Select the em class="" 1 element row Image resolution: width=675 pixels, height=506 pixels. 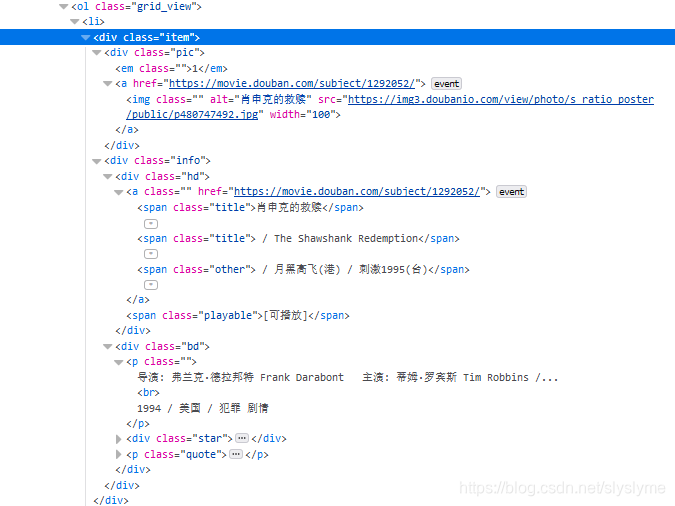pos(171,68)
